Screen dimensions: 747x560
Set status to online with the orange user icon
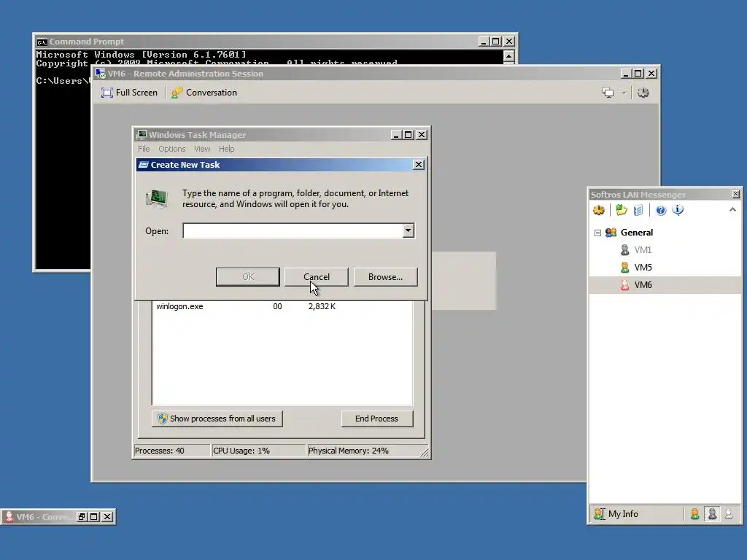coord(695,514)
